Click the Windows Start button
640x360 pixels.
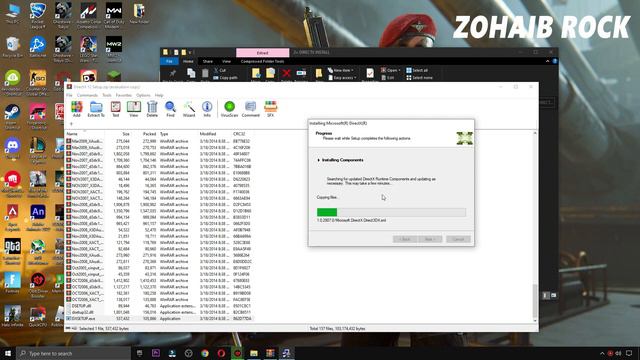pyautogui.click(x=8, y=353)
